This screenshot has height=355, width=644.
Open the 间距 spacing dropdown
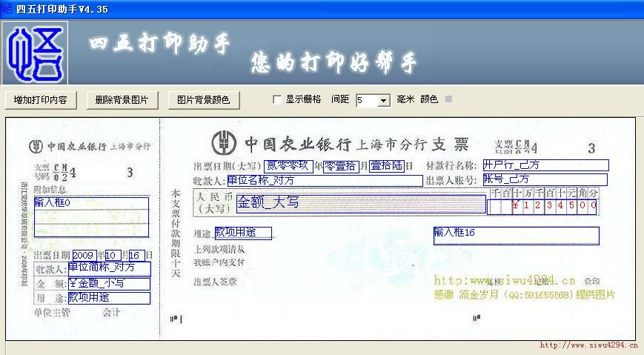click(x=383, y=100)
